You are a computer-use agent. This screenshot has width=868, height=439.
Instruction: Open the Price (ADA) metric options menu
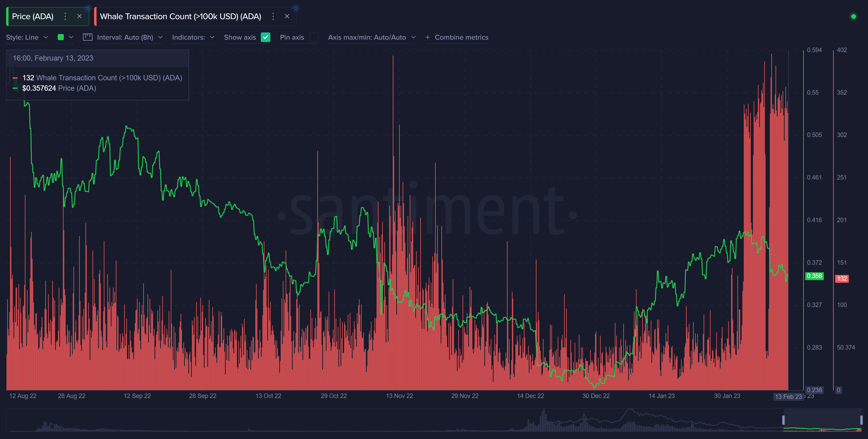[x=65, y=16]
